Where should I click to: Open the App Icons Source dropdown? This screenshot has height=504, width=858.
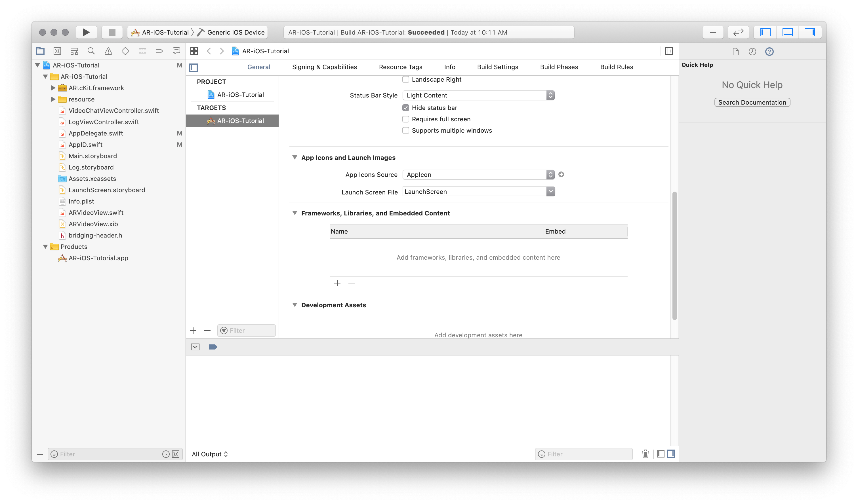[x=478, y=174]
